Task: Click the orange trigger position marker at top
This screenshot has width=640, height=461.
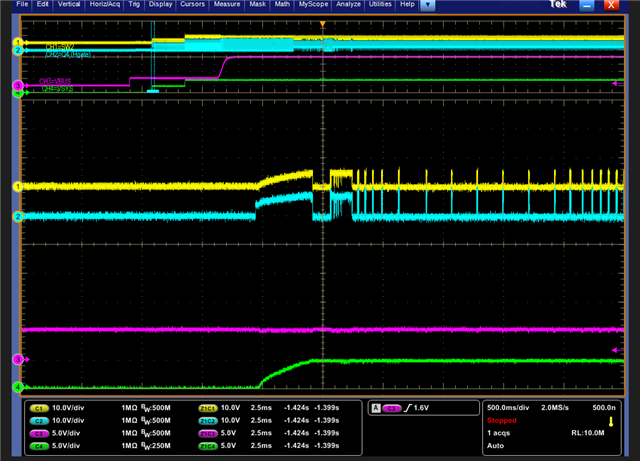Action: click(322, 23)
